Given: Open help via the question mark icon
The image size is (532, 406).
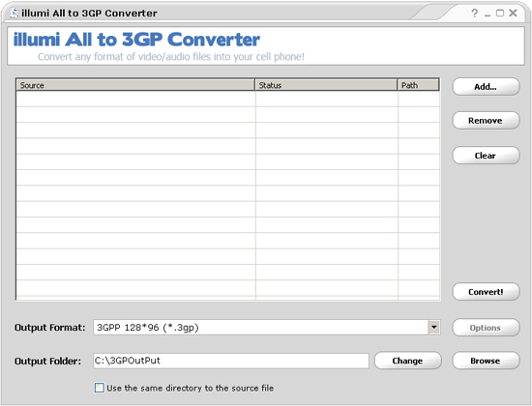Looking at the screenshot, I should pos(474,13).
